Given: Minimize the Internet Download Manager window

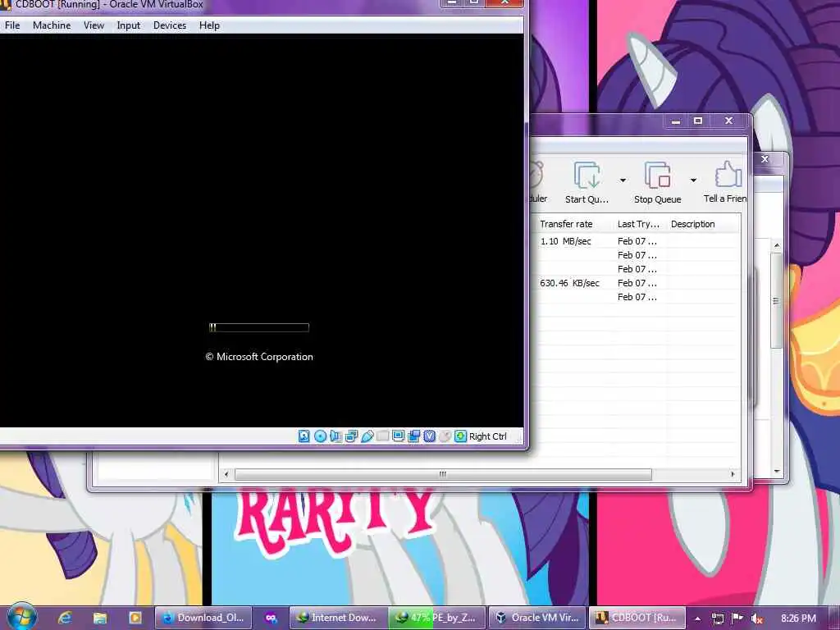Looking at the screenshot, I should [x=676, y=121].
